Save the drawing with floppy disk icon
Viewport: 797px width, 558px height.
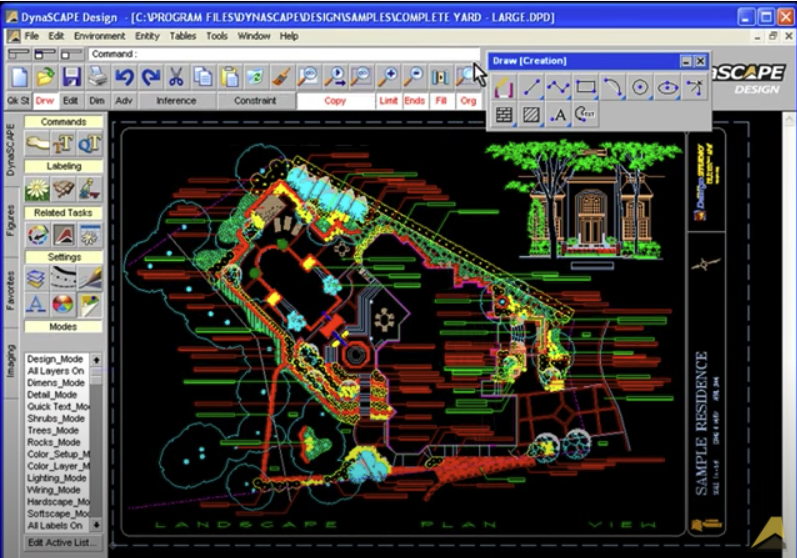pyautogui.click(x=72, y=77)
